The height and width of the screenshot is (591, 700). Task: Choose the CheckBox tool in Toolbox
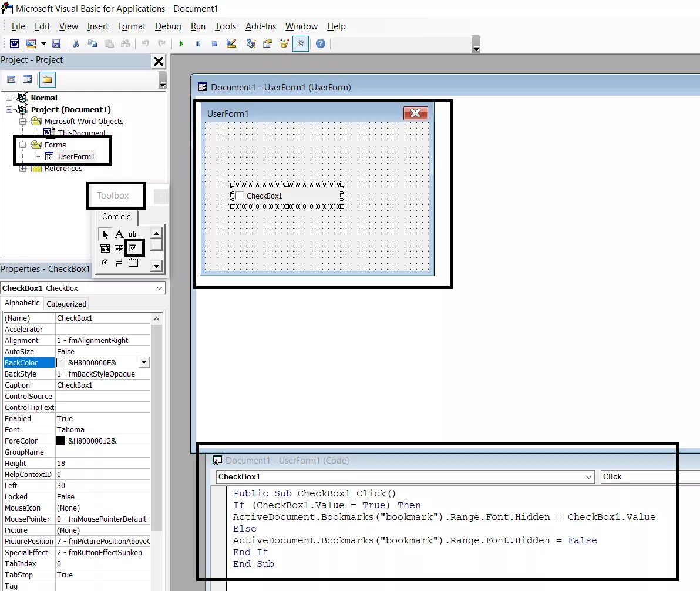click(133, 249)
